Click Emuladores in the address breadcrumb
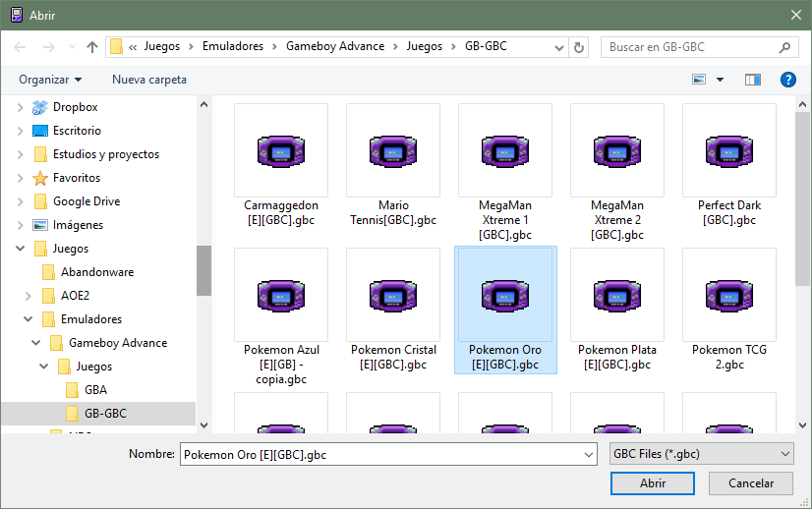Viewport: 812px width, 509px height. click(x=233, y=46)
